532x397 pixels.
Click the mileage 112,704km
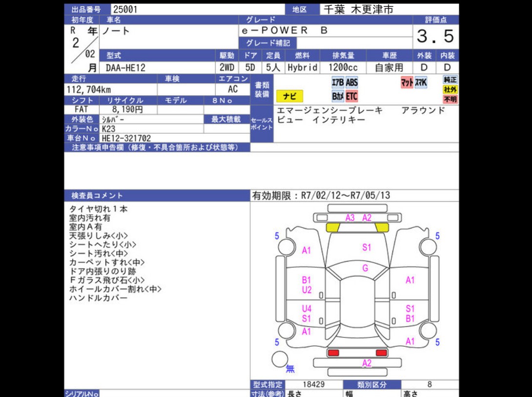[x=88, y=89]
